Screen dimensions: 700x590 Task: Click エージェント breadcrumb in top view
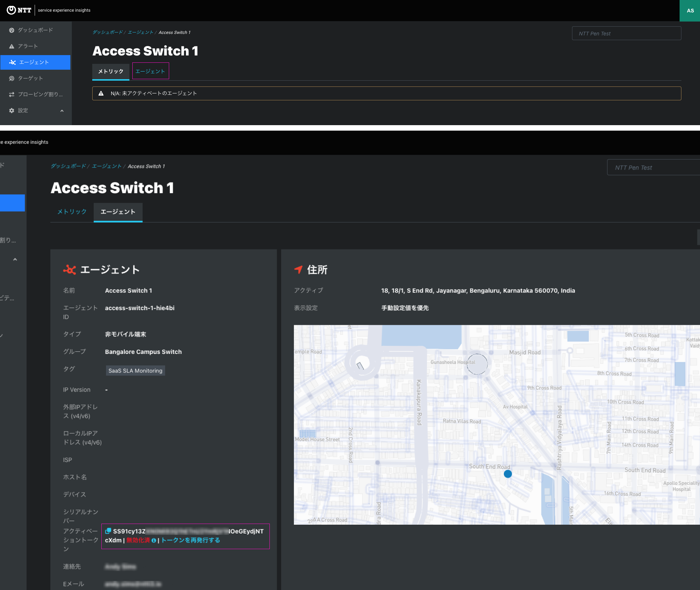[x=140, y=32]
